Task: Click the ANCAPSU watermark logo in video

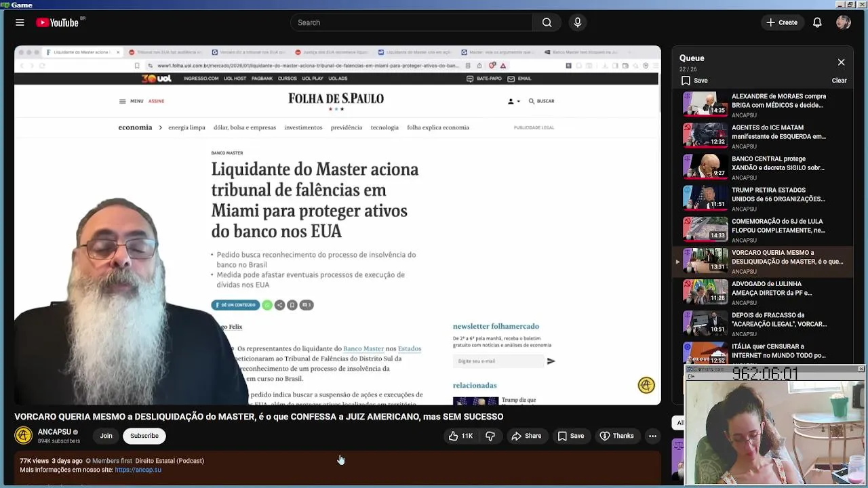Action: point(646,385)
